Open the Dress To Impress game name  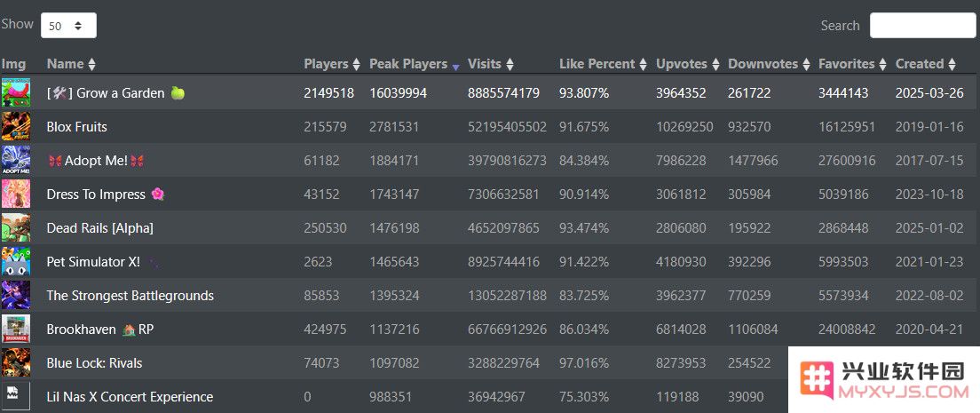(106, 195)
